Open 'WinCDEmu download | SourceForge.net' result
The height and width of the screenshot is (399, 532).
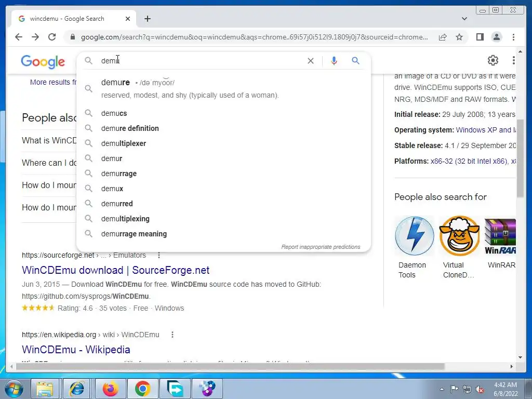coord(116,270)
